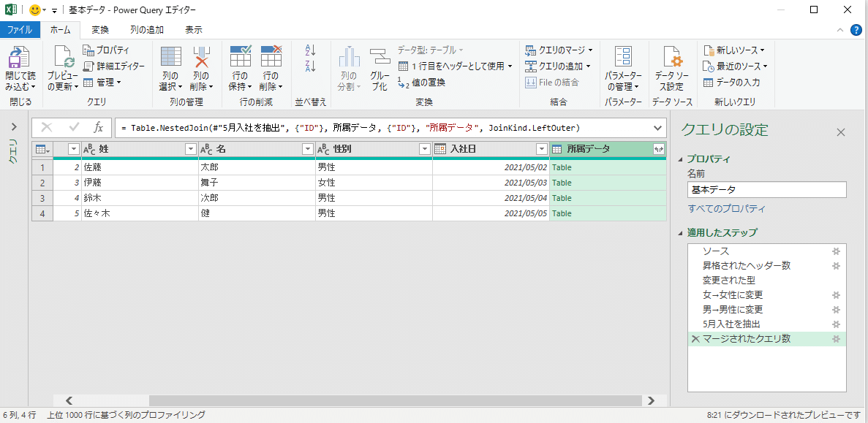868x423 pixels.
Task: Use first row as headers (1行目をヘッダーとして使用)
Action: pos(455,66)
